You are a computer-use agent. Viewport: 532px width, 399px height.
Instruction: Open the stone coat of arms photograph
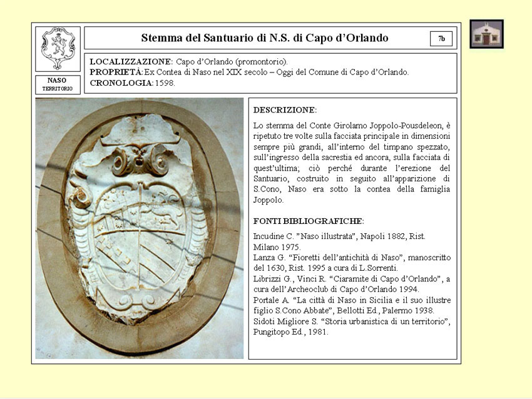click(x=140, y=228)
